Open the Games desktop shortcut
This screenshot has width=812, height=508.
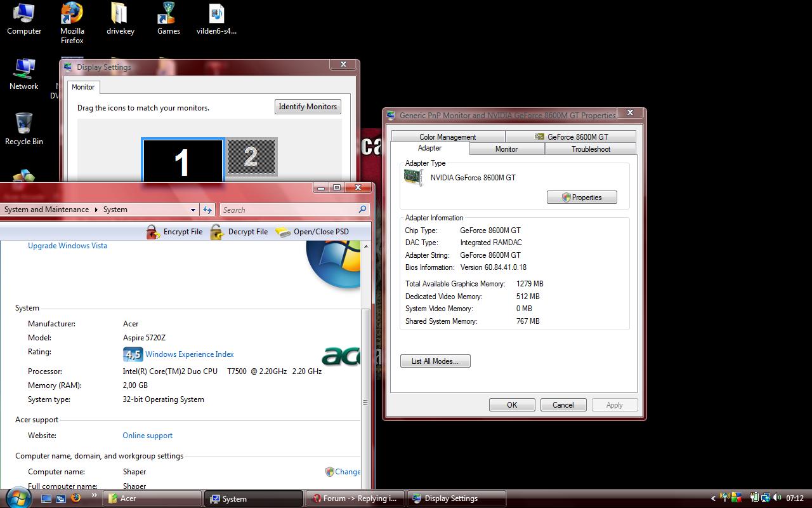point(168,18)
